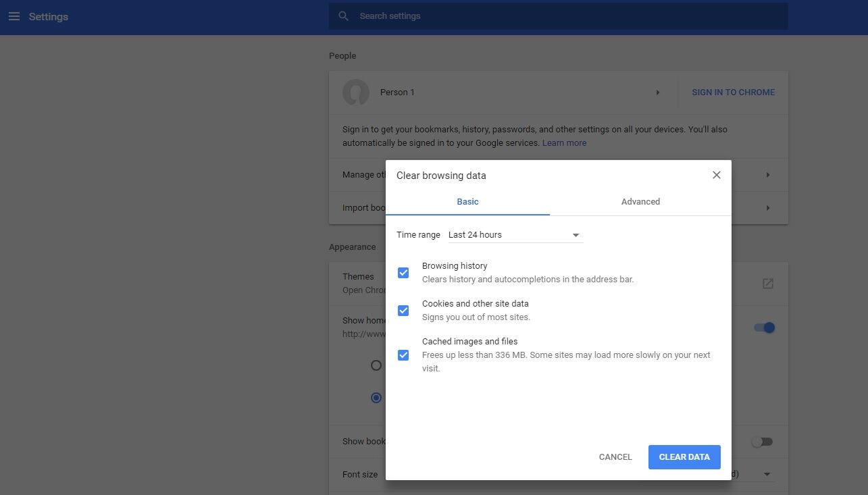868x495 pixels.
Task: Open the hamburger main menu icon
Action: pos(14,16)
